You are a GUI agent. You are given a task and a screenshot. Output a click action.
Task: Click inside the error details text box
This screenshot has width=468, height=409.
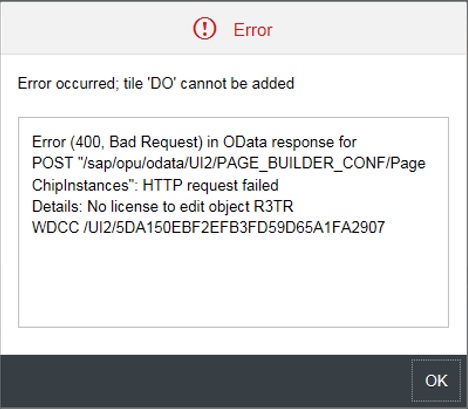click(x=233, y=222)
